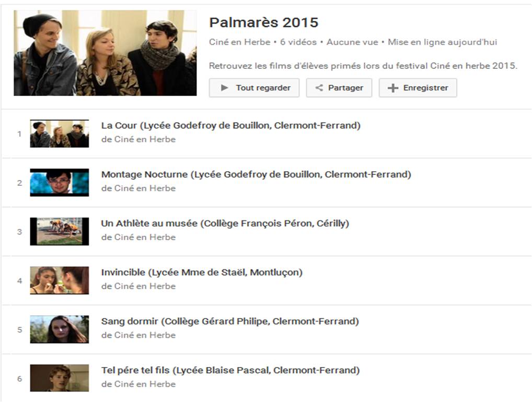Open the Montage Nocturne video title
The height and width of the screenshot is (402, 532).
256,174
